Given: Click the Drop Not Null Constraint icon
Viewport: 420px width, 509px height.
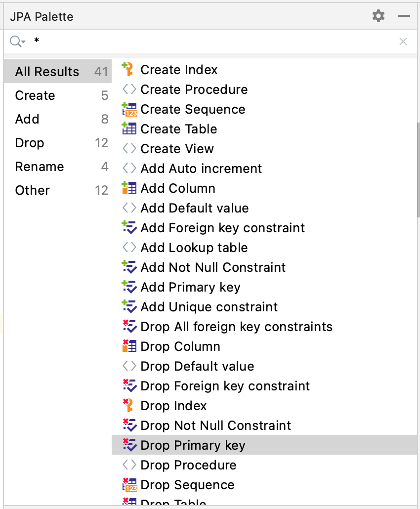Looking at the screenshot, I should (x=129, y=425).
